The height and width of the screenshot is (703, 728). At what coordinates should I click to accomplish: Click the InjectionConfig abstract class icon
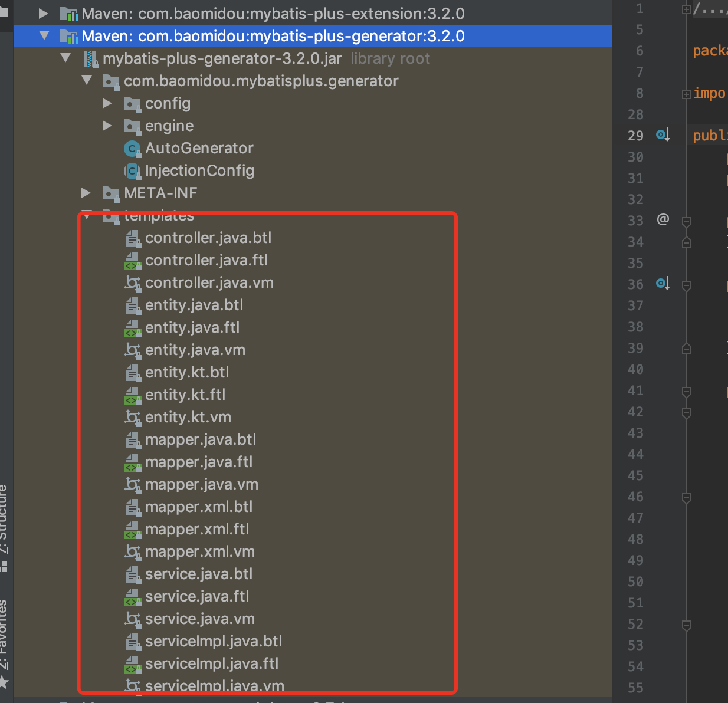point(132,170)
